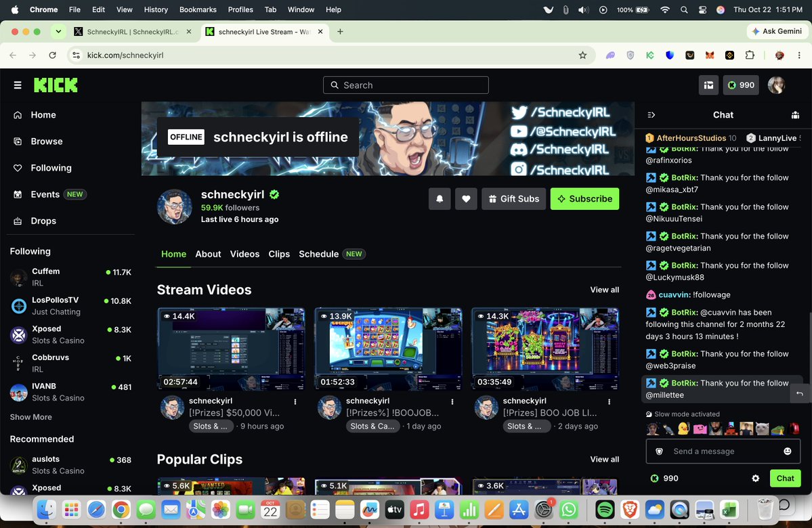Open a new Chrome tab
Viewport: 812px width, 528px height.
340,32
